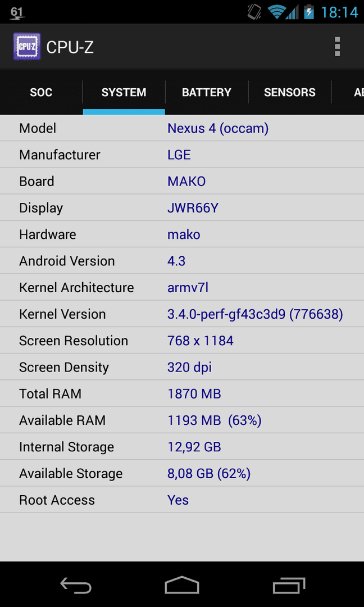The image size is (364, 607).
Task: Tap the Android back navigation button
Action: pos(76,585)
